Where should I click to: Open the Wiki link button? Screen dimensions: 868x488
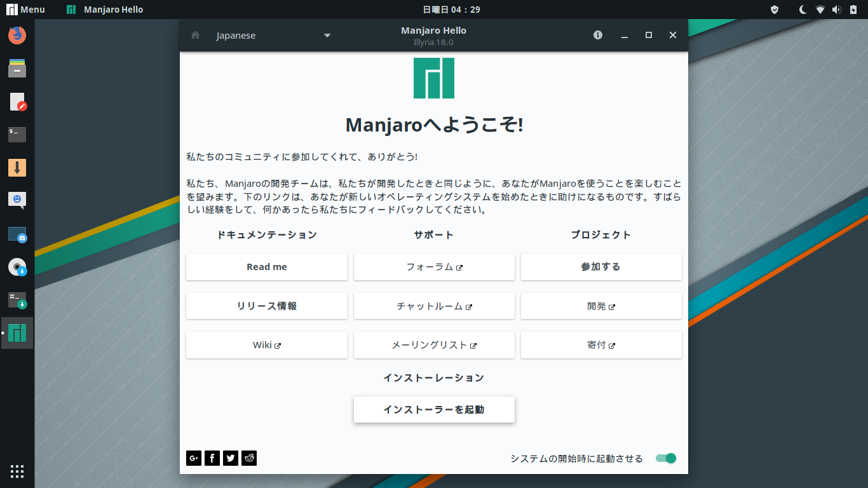pos(267,345)
